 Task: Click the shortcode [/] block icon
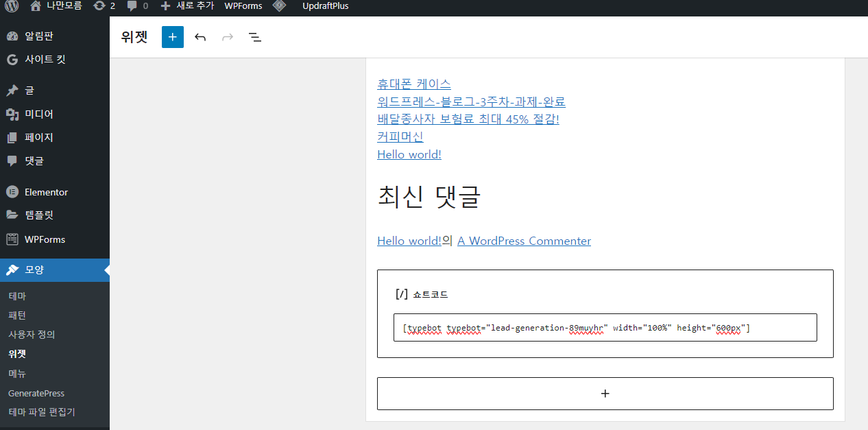click(402, 294)
